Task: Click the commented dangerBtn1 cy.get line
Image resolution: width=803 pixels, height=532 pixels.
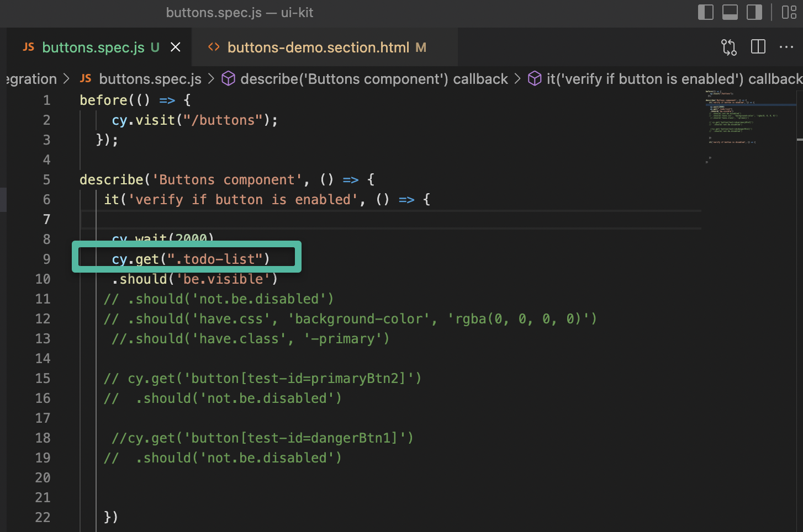Action: click(263, 438)
